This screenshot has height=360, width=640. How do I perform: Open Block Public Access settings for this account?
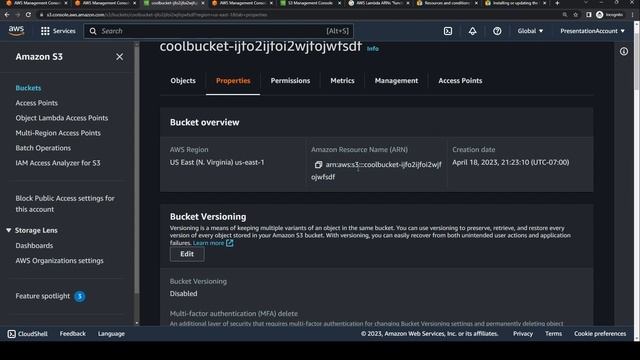coord(65,204)
